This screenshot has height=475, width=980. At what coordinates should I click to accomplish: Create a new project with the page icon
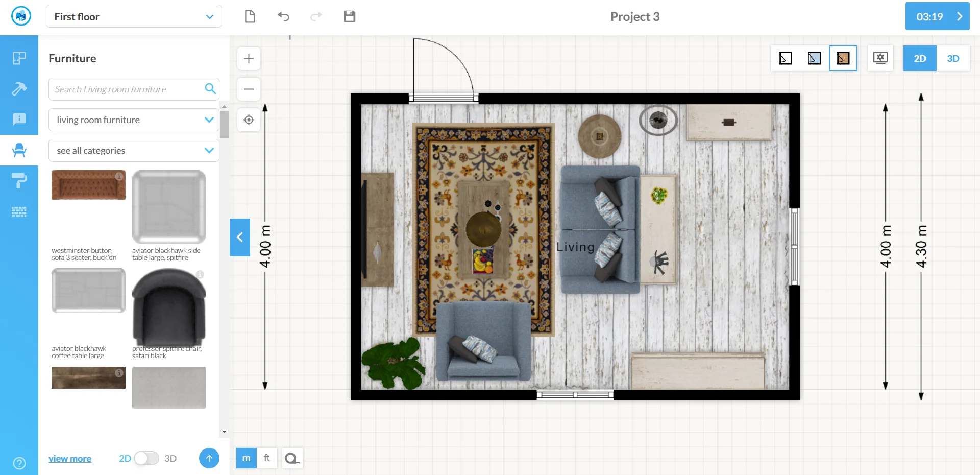[250, 17]
